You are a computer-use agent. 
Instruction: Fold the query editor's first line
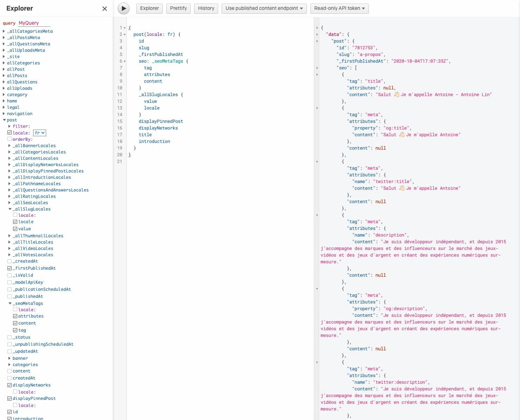pyautogui.click(x=125, y=28)
